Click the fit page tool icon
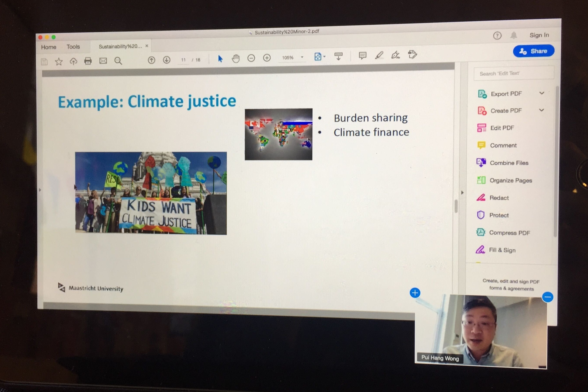 318,57
